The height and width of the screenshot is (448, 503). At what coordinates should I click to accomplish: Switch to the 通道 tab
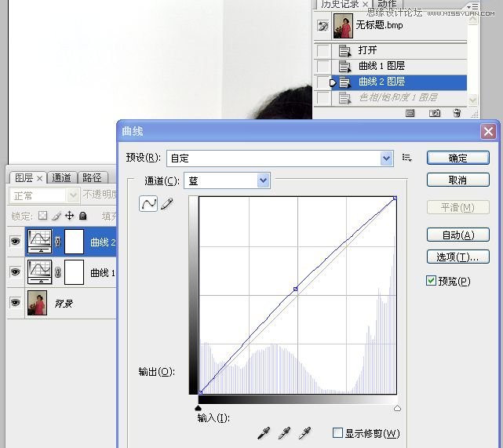(61, 177)
